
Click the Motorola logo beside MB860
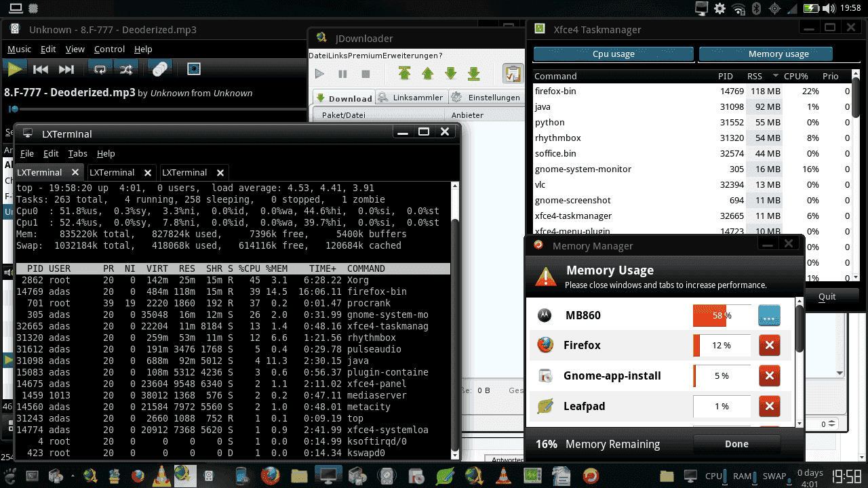544,315
